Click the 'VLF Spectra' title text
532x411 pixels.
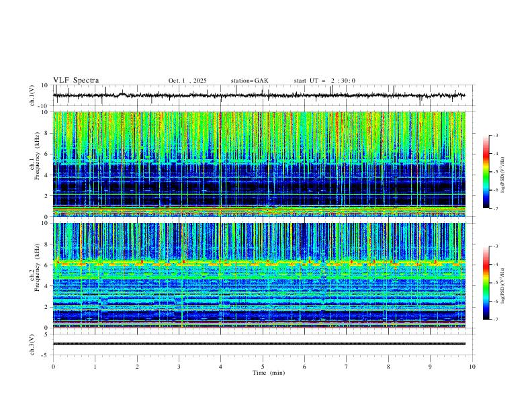click(x=76, y=81)
